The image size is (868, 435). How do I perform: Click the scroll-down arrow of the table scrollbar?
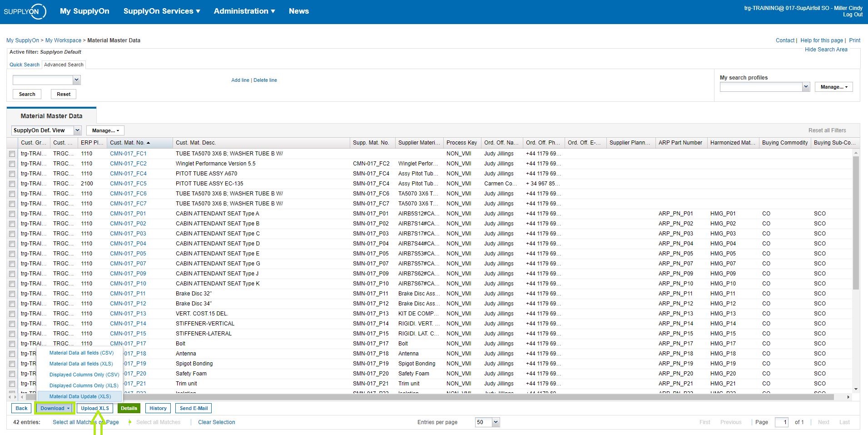point(856,389)
